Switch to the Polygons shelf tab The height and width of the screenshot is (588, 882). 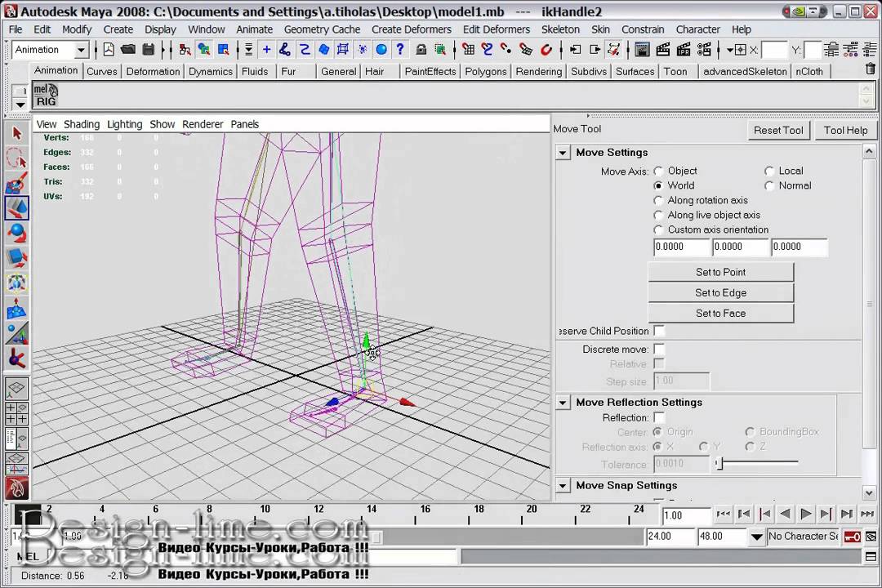click(486, 71)
